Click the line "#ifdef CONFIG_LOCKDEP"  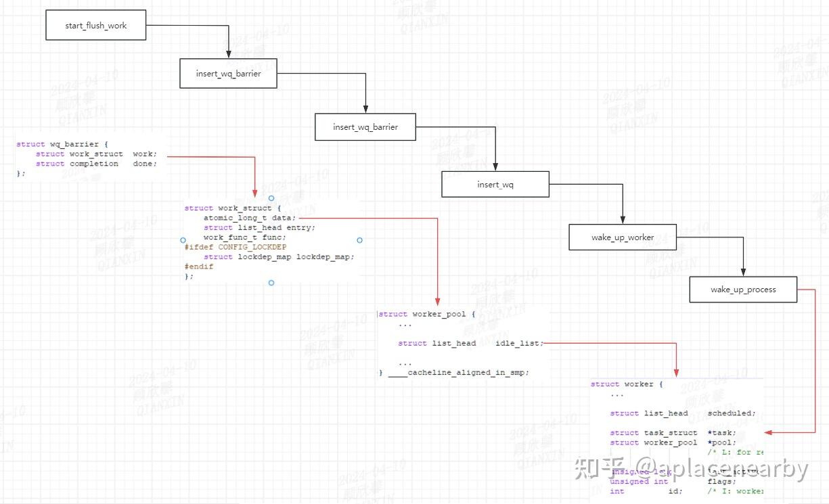click(x=235, y=248)
